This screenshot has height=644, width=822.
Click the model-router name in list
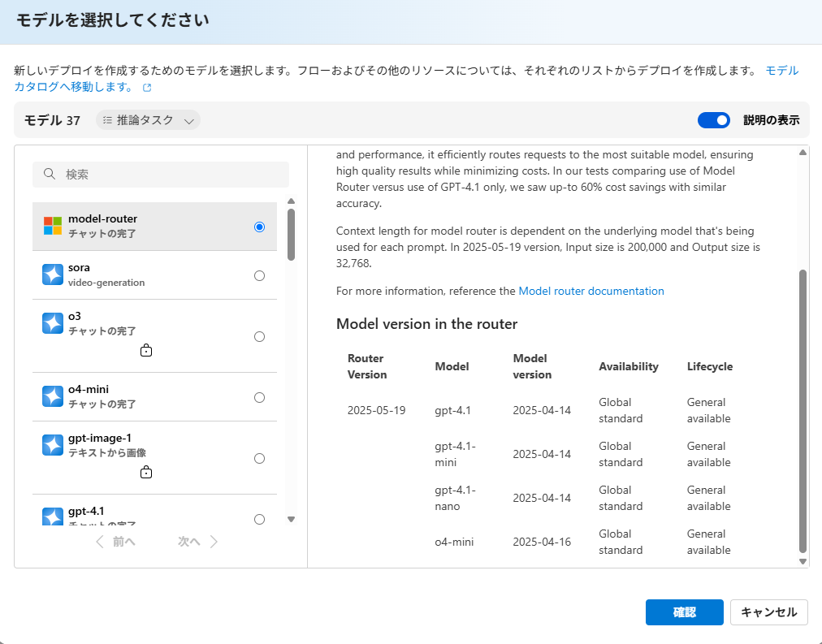tap(102, 218)
